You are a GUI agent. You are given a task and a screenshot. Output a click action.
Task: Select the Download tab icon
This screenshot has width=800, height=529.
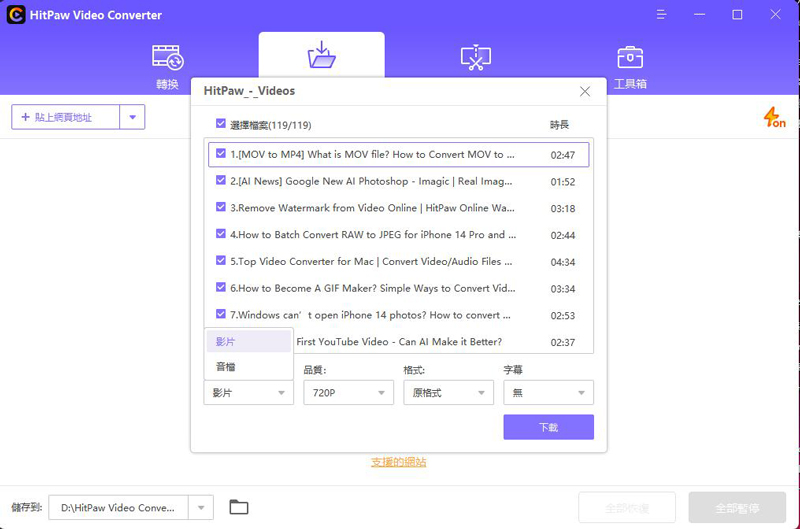tap(321, 55)
